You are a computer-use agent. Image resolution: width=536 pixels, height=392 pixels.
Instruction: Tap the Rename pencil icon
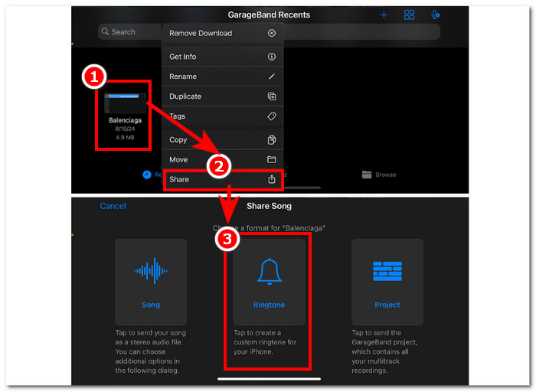[x=271, y=77]
